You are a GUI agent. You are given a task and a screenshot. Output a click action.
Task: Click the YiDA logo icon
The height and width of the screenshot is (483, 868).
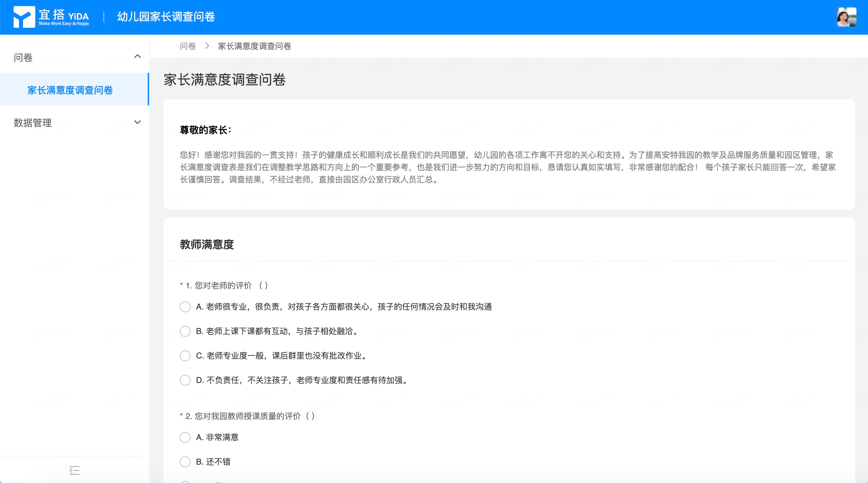click(24, 17)
